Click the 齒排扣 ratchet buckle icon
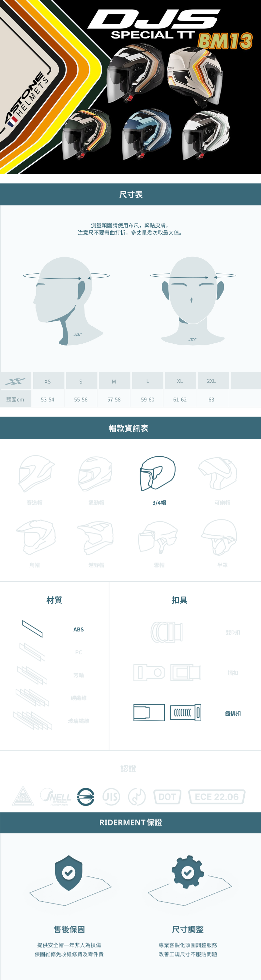Viewport: 261px width, 980px height. (167, 712)
